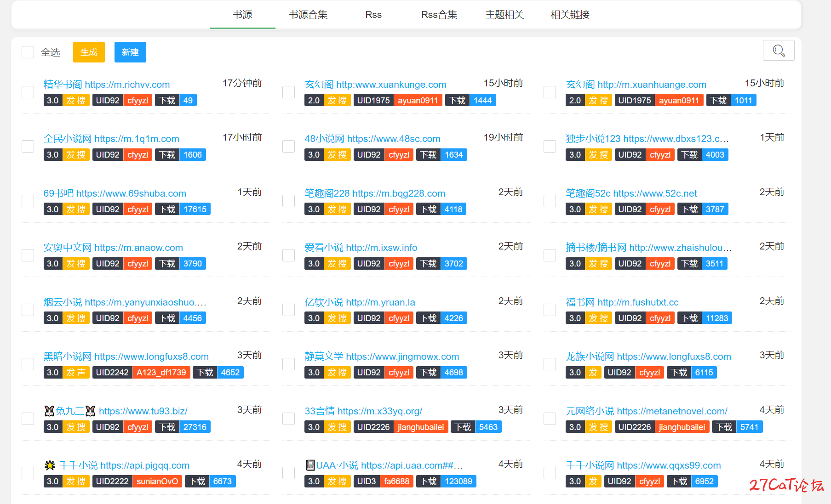
Task: Open 笔趣阁52c www.52c.net link
Action: tap(631, 193)
